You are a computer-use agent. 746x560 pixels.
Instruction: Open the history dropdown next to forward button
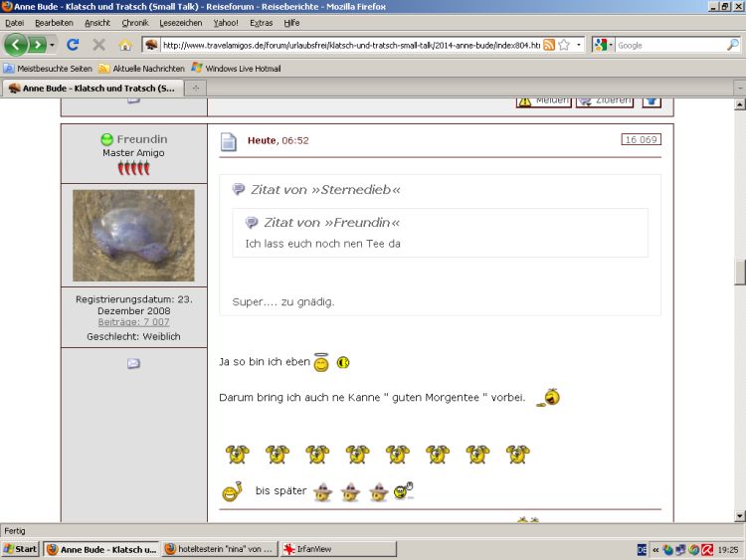tap(52, 45)
